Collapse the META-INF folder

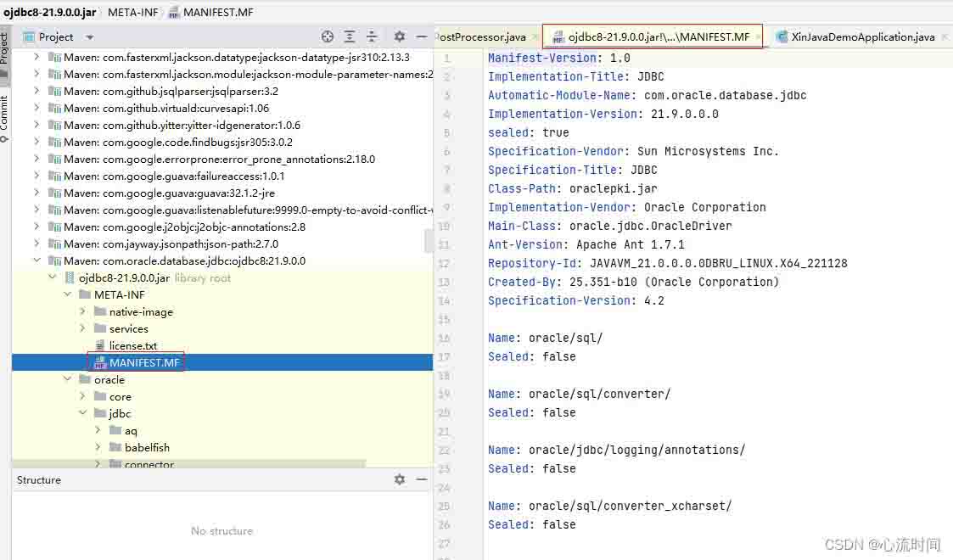coord(68,294)
